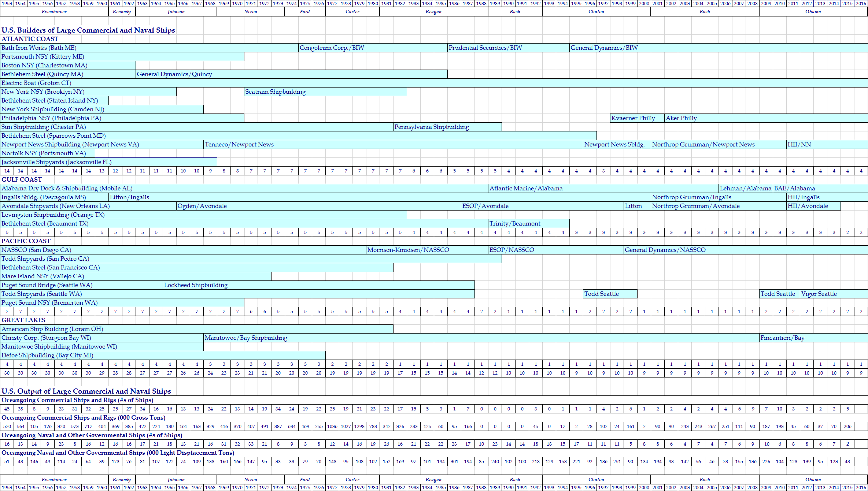Viewport: 868px width, 491px height.
Task: Select 'Norfolk NSY (Portsmouth VA)' cell
Action: (48, 153)
